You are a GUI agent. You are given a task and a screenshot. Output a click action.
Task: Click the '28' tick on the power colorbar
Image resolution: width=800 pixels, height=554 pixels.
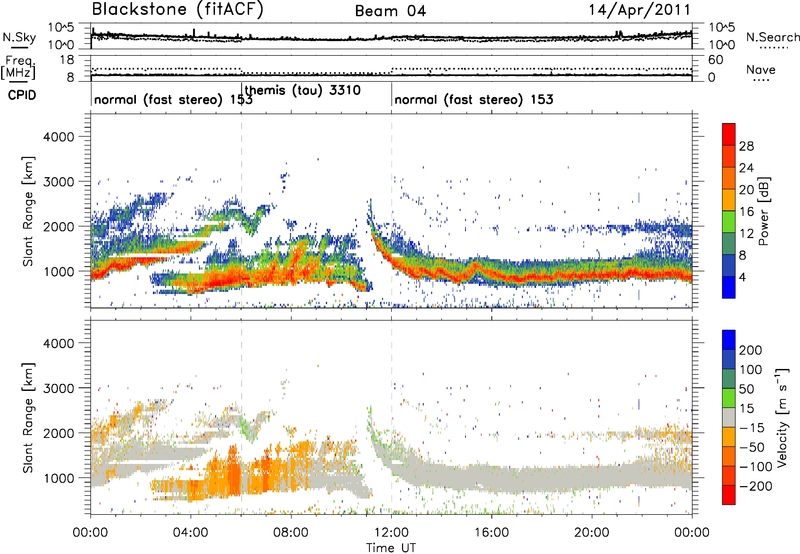point(746,146)
